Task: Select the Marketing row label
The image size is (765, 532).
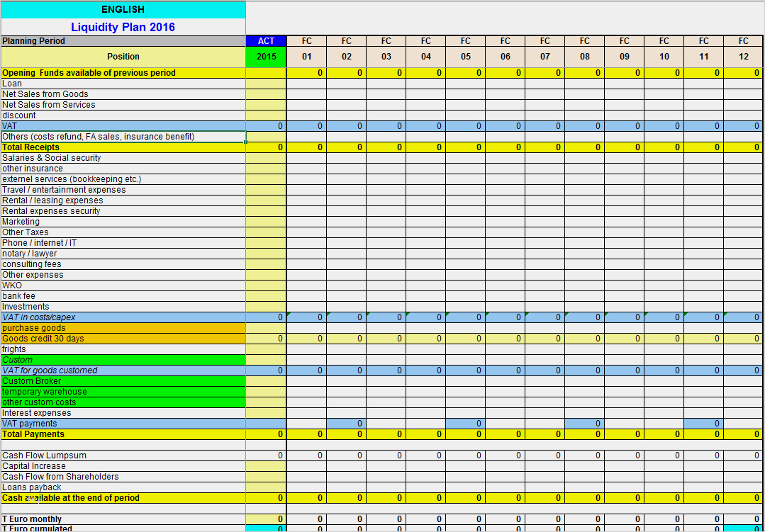Action: [x=123, y=222]
